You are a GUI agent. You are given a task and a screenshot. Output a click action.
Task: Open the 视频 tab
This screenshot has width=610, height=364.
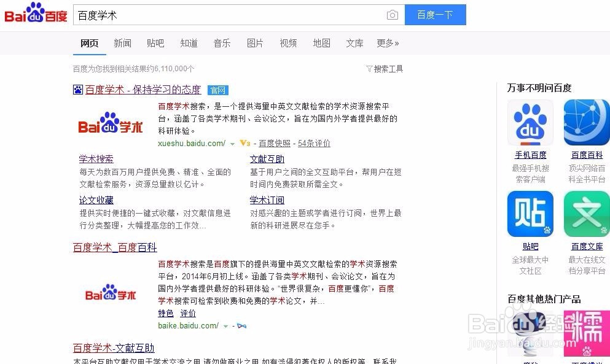point(288,43)
